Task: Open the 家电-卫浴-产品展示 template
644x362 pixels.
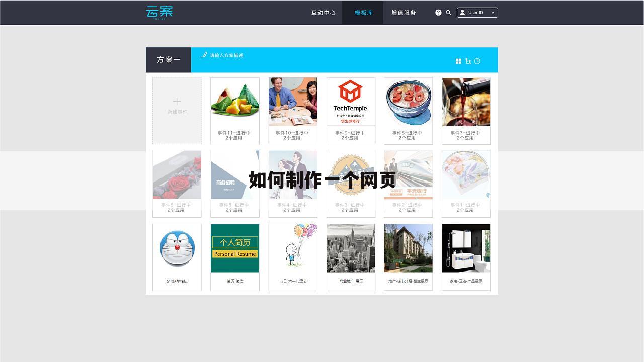Action: 466,248
